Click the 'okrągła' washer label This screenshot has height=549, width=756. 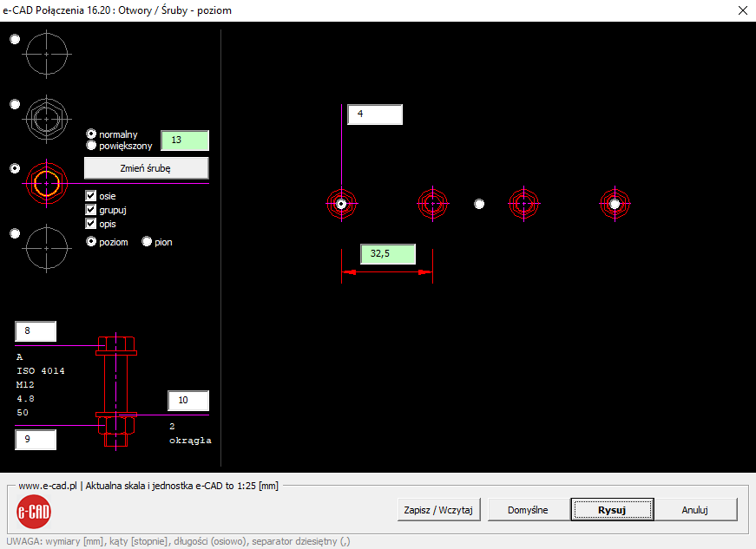[190, 441]
